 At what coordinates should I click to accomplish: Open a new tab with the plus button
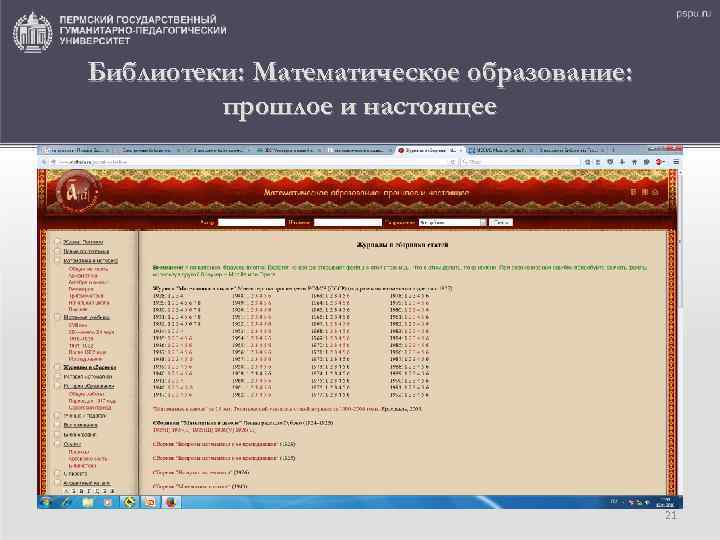614,150
